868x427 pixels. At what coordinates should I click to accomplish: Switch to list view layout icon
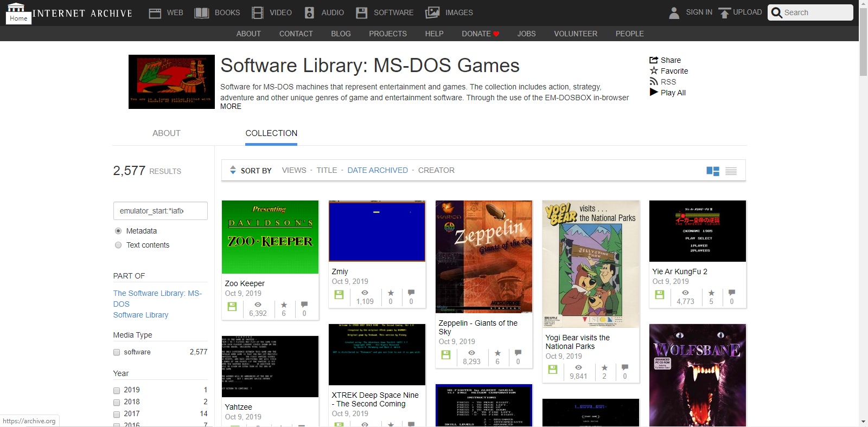tap(731, 171)
